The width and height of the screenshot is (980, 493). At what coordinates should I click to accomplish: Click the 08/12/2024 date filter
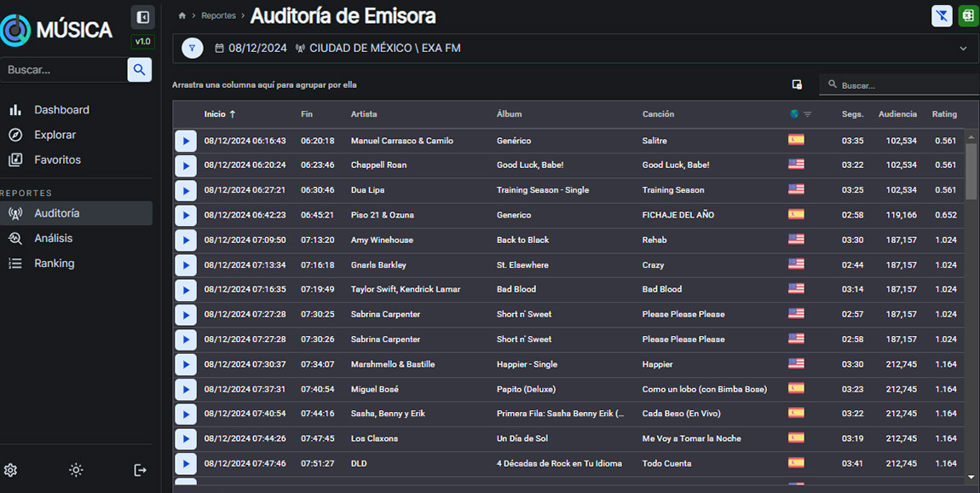point(251,48)
